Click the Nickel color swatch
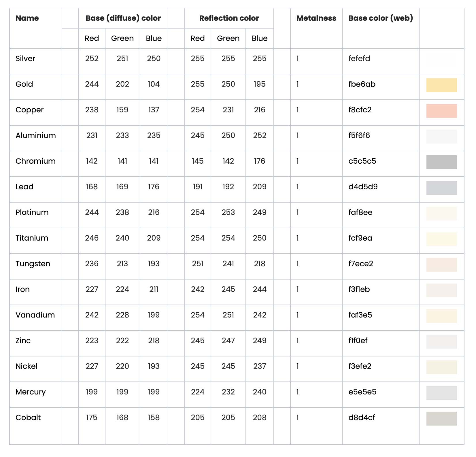Viewport: 476px width, 457px height. coord(441,367)
